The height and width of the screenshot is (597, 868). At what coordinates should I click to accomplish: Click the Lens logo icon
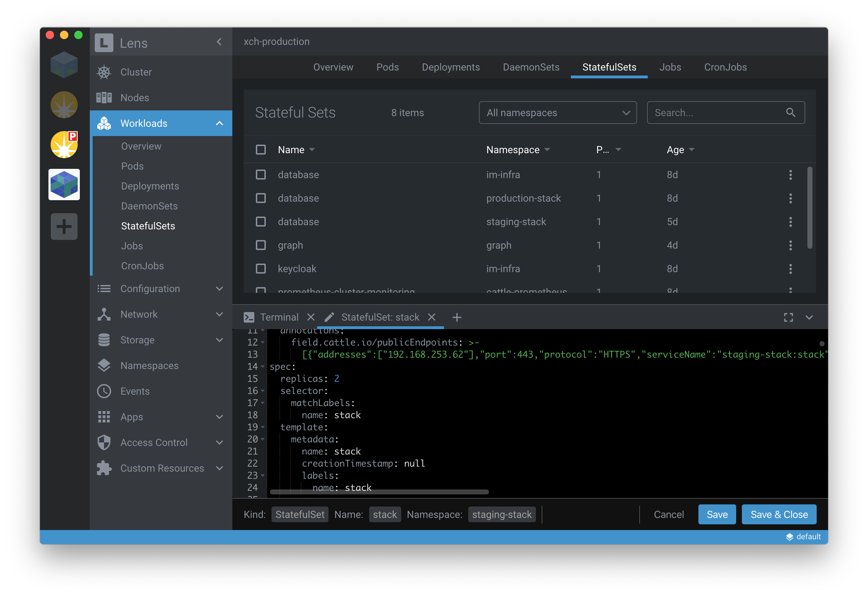point(104,43)
